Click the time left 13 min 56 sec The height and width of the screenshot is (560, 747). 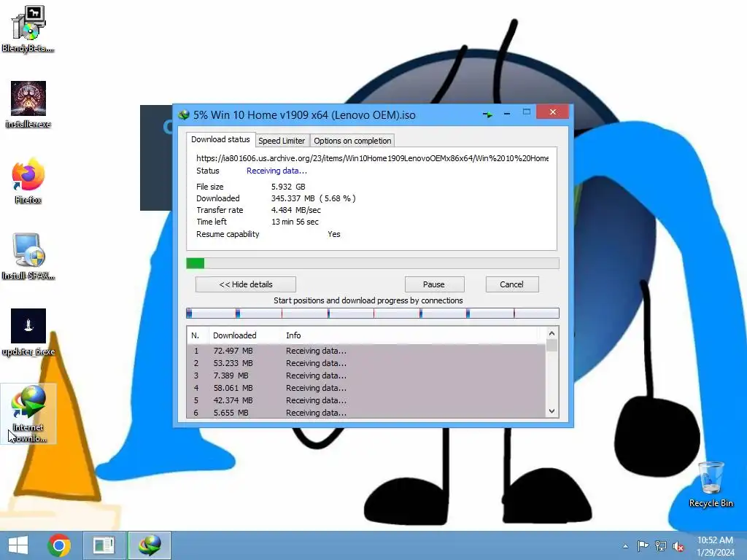[x=295, y=222]
